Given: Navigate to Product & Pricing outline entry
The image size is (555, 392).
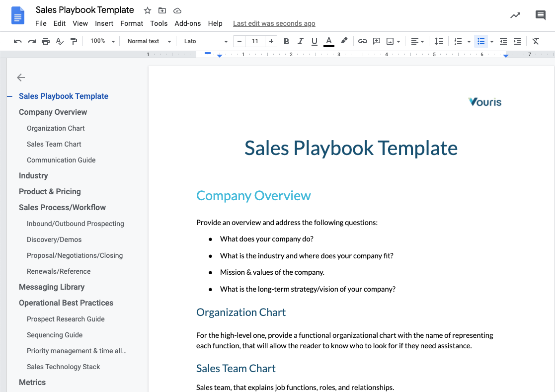Looking at the screenshot, I should 50,191.
